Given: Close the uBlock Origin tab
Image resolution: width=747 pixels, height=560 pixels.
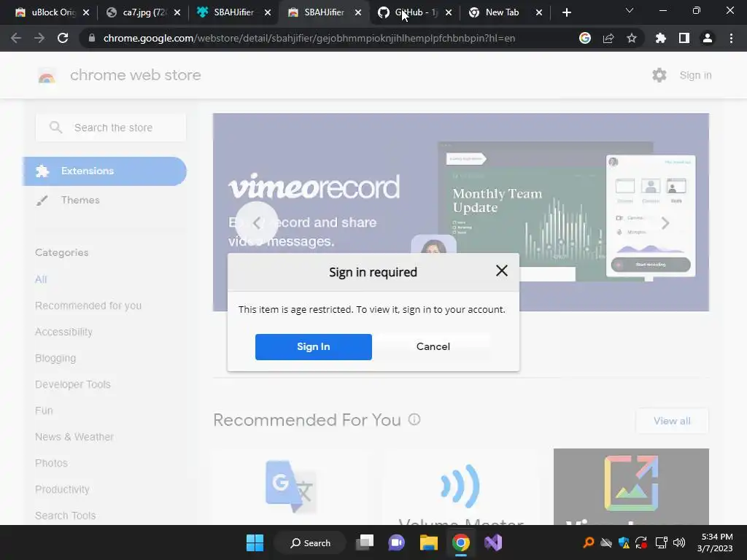Looking at the screenshot, I should pos(86,12).
